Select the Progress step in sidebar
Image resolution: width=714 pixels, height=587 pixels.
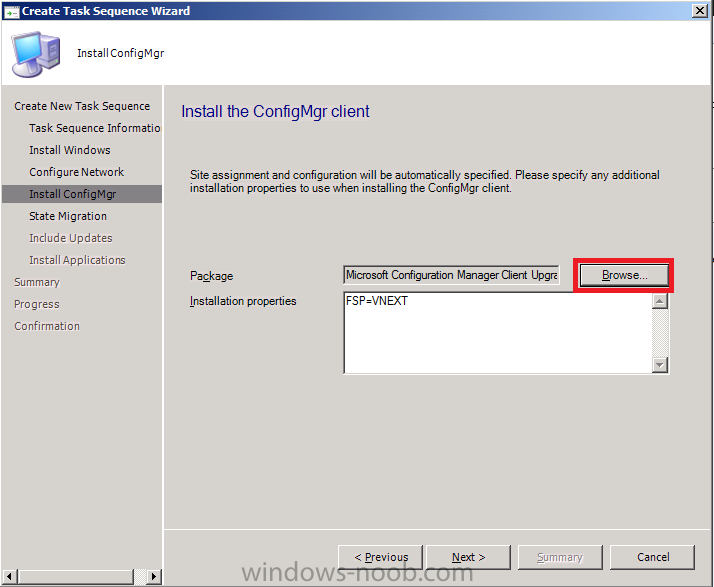point(36,304)
